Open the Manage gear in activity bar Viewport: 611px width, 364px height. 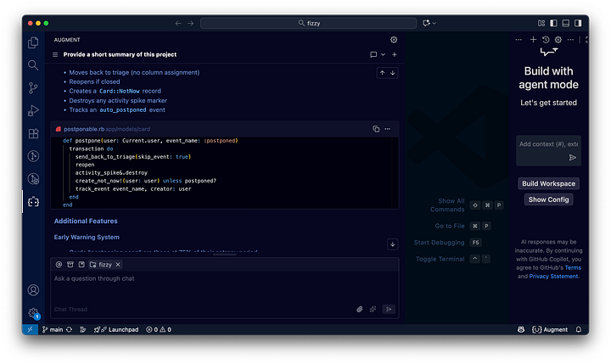33,312
